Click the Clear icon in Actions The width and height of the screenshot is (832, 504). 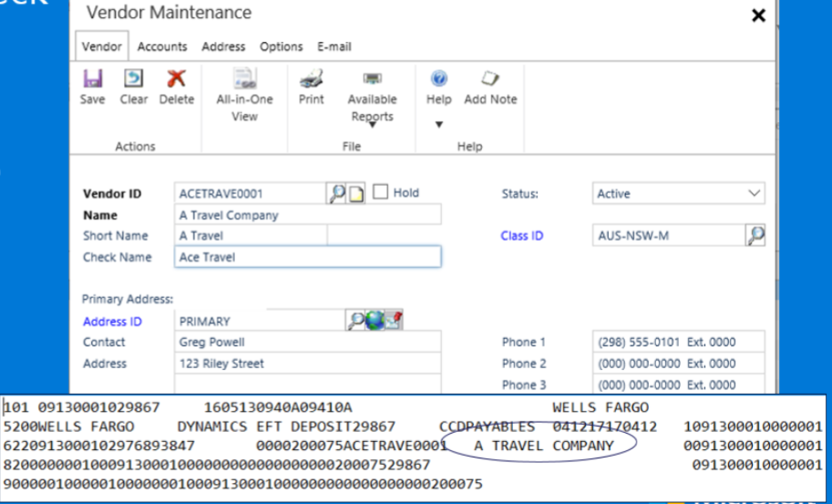[133, 78]
